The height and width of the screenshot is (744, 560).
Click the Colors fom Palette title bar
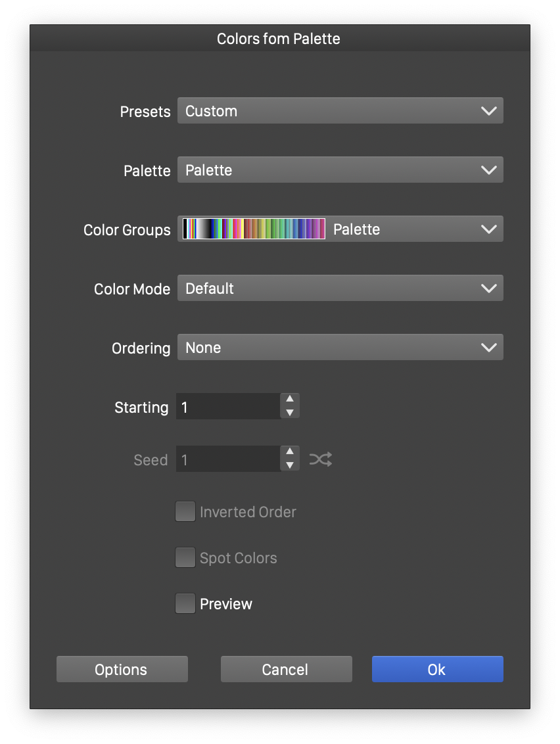click(279, 39)
